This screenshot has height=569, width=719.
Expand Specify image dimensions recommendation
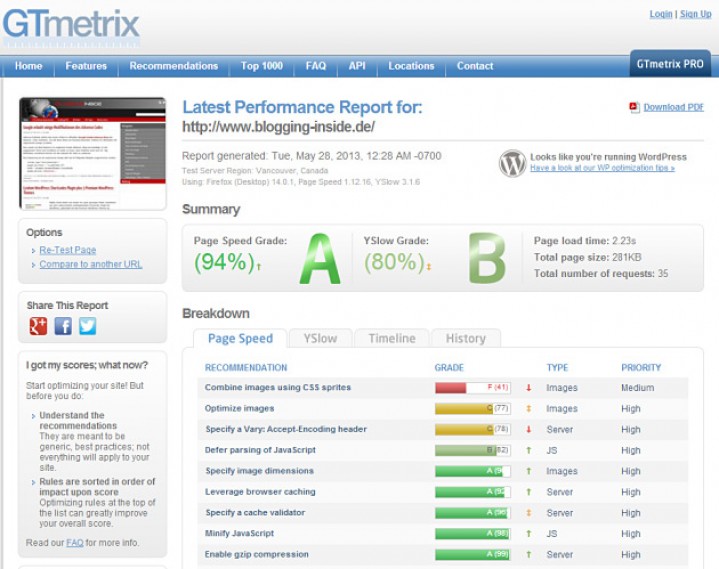(x=260, y=471)
